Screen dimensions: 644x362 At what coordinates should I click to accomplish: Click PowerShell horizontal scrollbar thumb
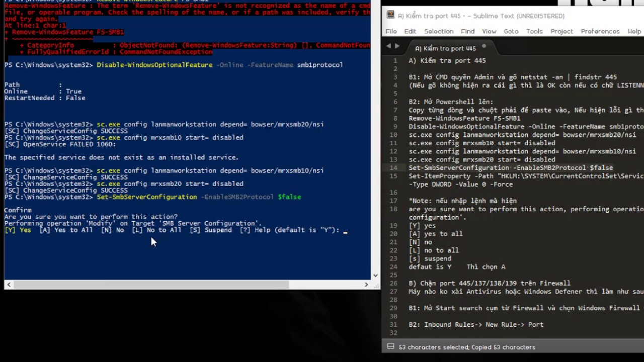point(150,284)
